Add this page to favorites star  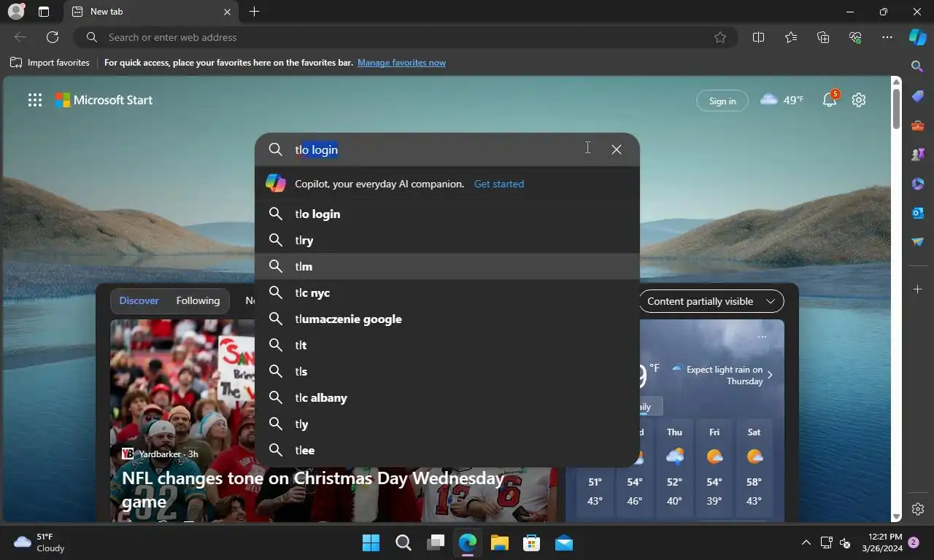[720, 37]
